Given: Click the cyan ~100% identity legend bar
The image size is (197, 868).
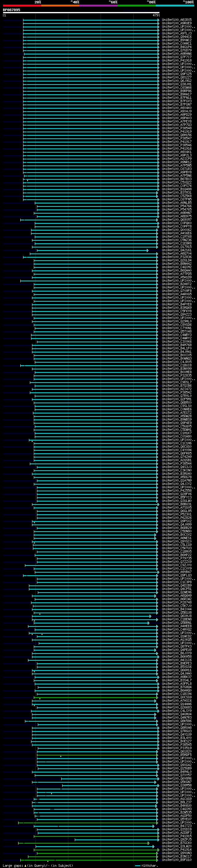Looking at the screenshot, I should (x=175, y=6).
